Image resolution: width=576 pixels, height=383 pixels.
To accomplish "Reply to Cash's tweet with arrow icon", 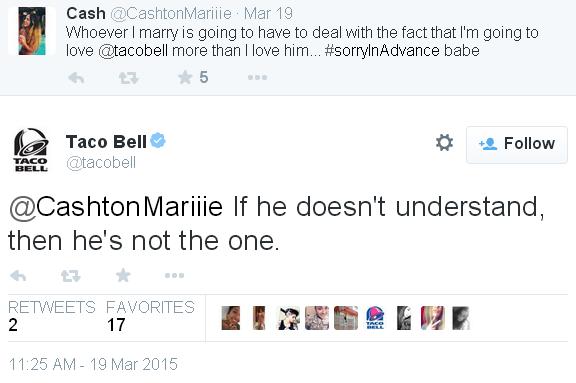I will 76,78.
